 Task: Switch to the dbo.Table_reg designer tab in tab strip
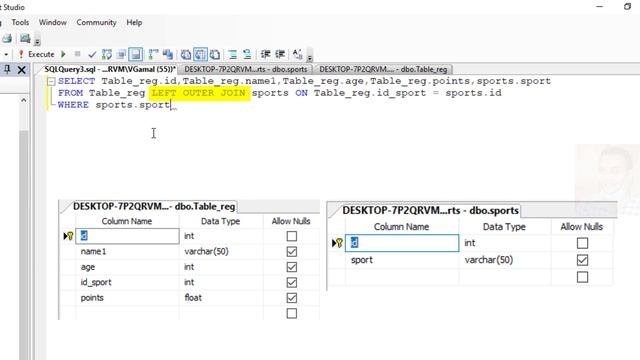click(x=383, y=69)
